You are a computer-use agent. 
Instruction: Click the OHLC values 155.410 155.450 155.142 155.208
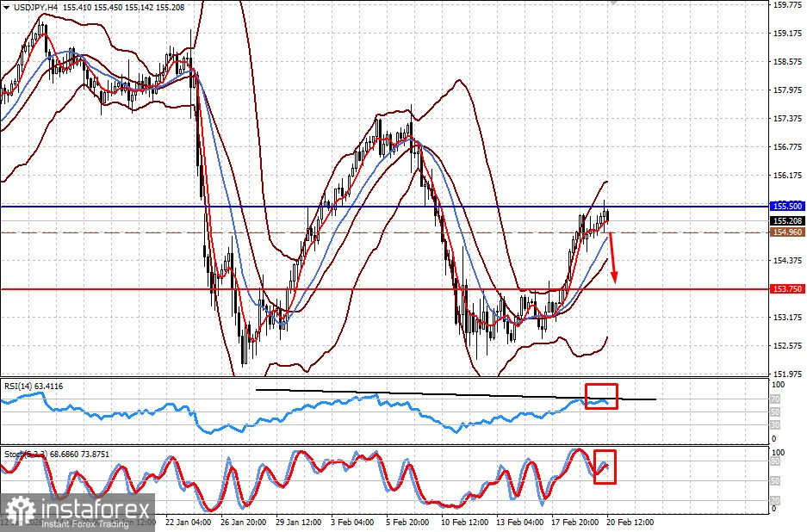pyautogui.click(x=123, y=8)
